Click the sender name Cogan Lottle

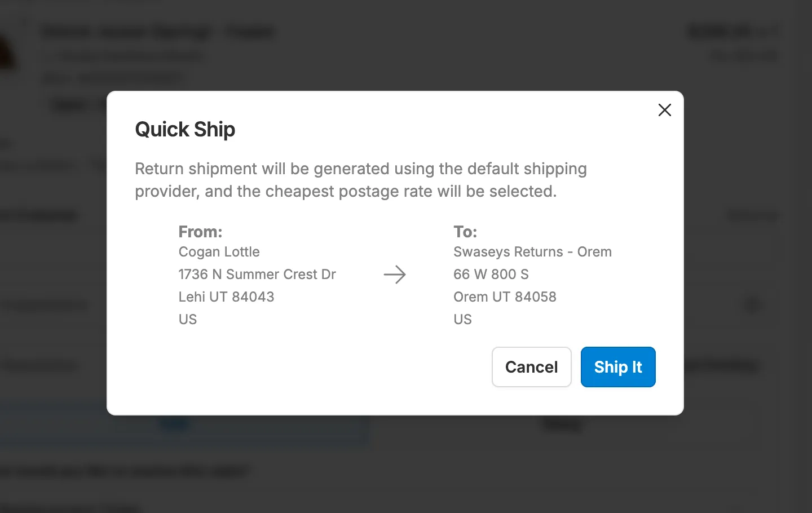(x=219, y=252)
